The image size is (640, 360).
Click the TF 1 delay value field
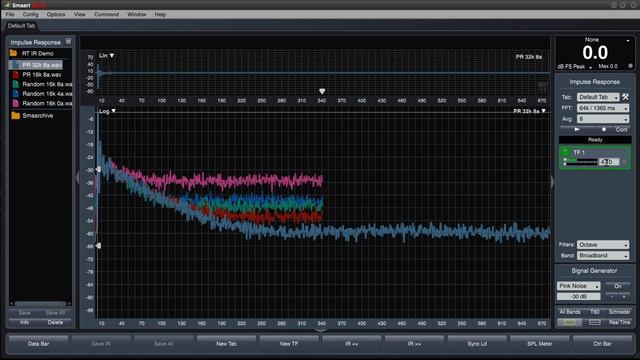(609, 162)
